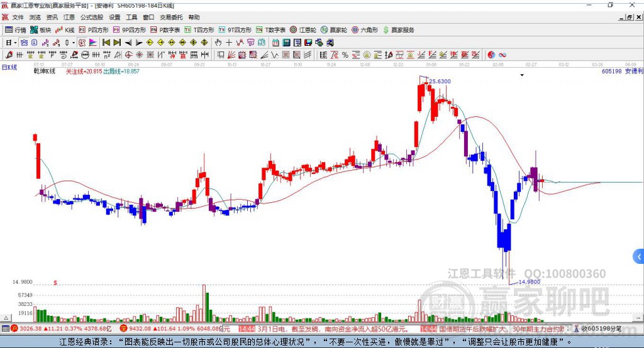Screen dimensions: 644x348
Task: Open the calculator tool icon
Action: click(286, 42)
